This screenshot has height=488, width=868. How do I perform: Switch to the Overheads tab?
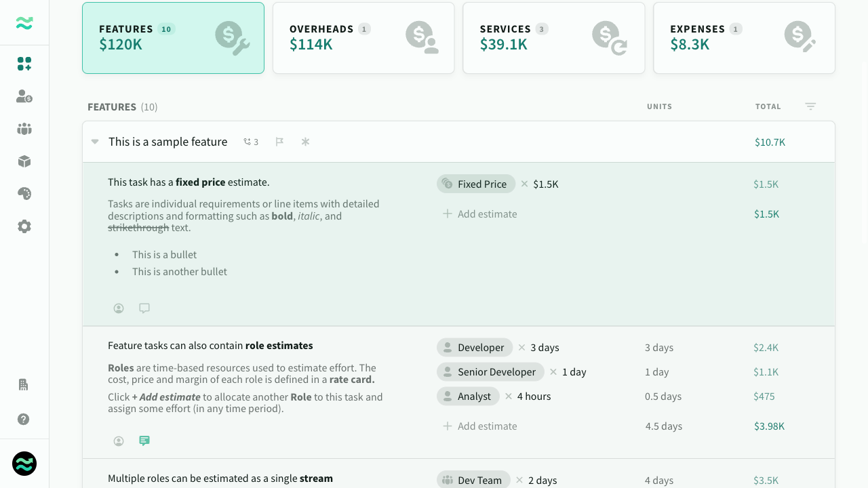coord(363,38)
